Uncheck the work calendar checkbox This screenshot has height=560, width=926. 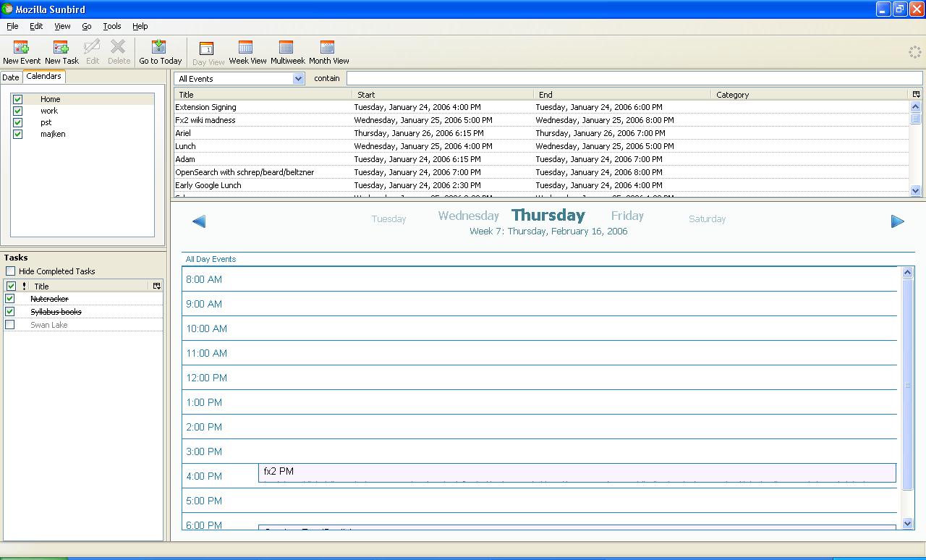pos(18,111)
